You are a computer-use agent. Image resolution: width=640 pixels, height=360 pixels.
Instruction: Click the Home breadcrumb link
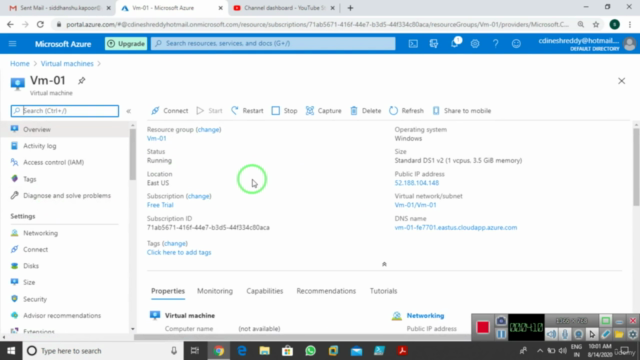pyautogui.click(x=20, y=64)
